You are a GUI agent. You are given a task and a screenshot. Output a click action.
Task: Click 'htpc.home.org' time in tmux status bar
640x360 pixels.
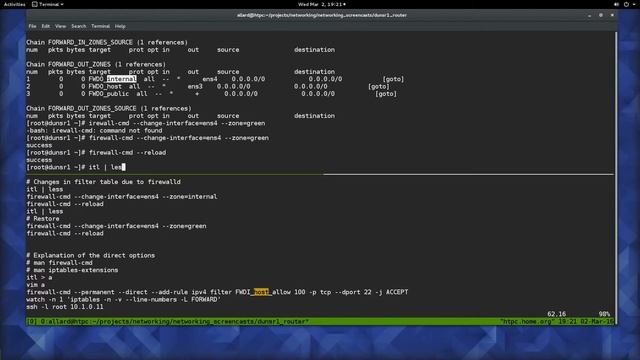click(x=557, y=322)
